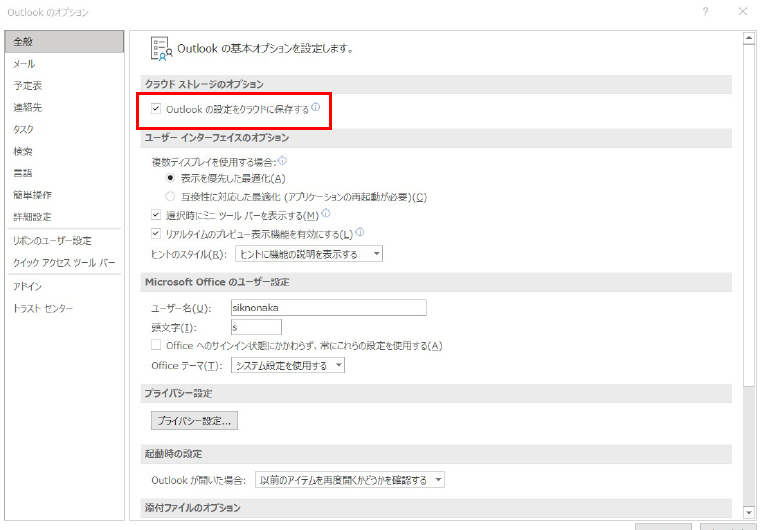
Task: Click the 頭文字 input field
Action: point(256,327)
